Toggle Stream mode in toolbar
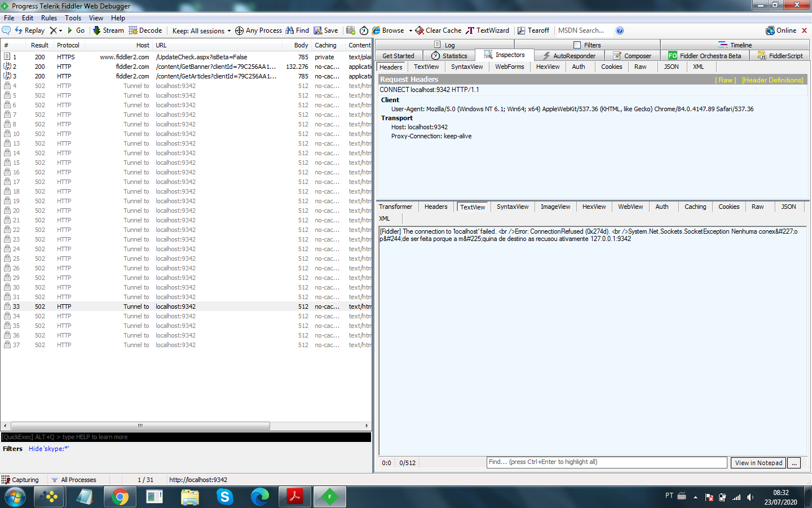The width and height of the screenshot is (812, 508). pos(108,30)
